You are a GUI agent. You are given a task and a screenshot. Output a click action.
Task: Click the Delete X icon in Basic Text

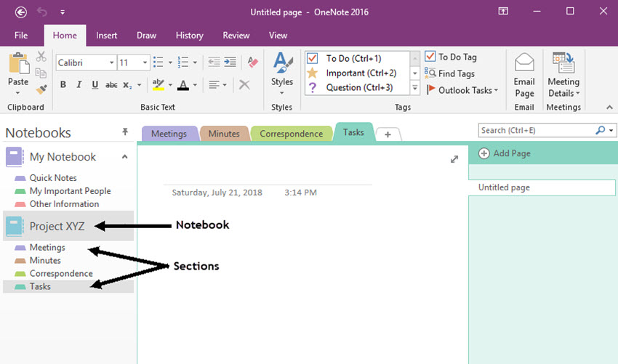point(244,85)
